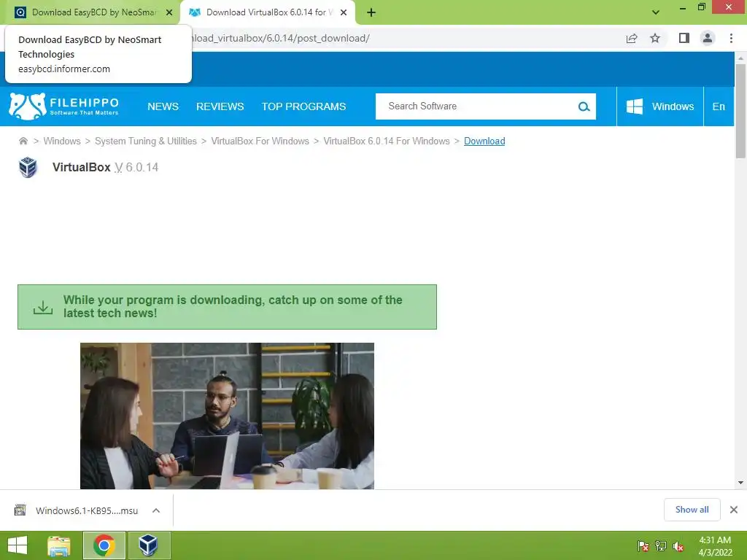Screen dimensions: 747x560
Task: Click the scroll up arrow
Action: (740, 58)
